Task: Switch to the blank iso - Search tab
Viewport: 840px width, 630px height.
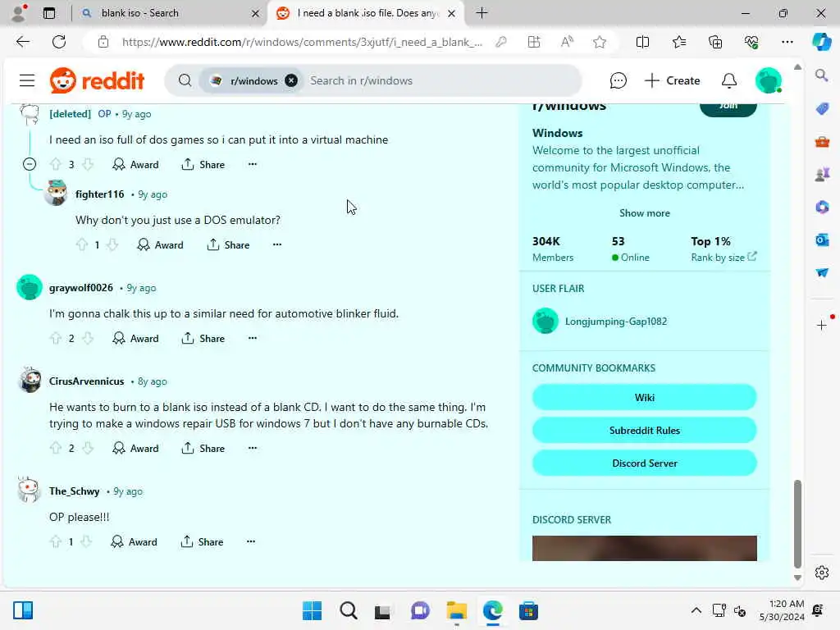Action: pos(170,13)
